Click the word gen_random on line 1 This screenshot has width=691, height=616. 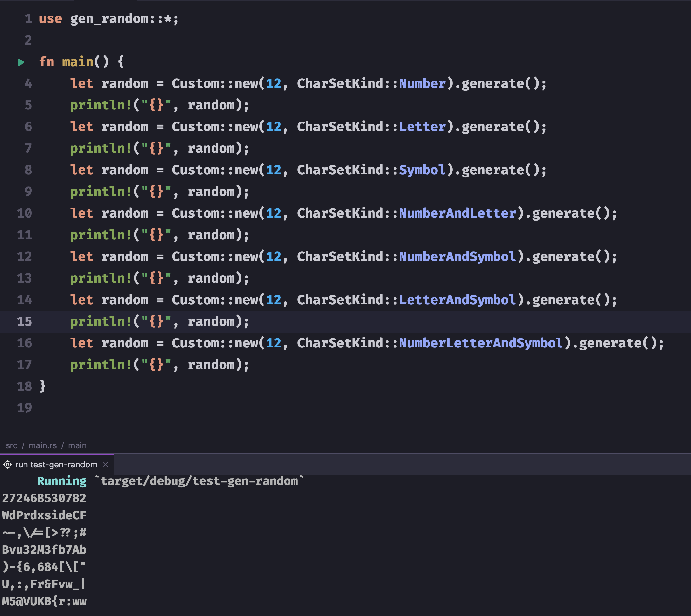109,19
